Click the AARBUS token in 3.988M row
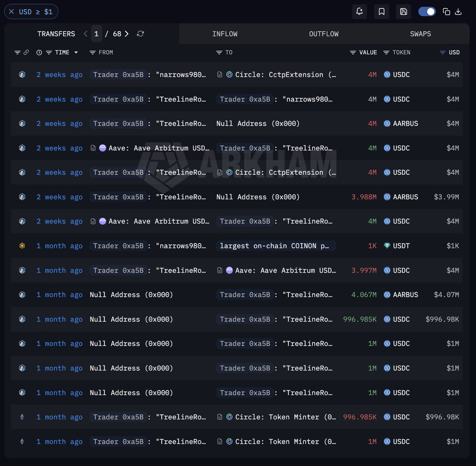Screen dimensions: 476x466 pos(401,197)
